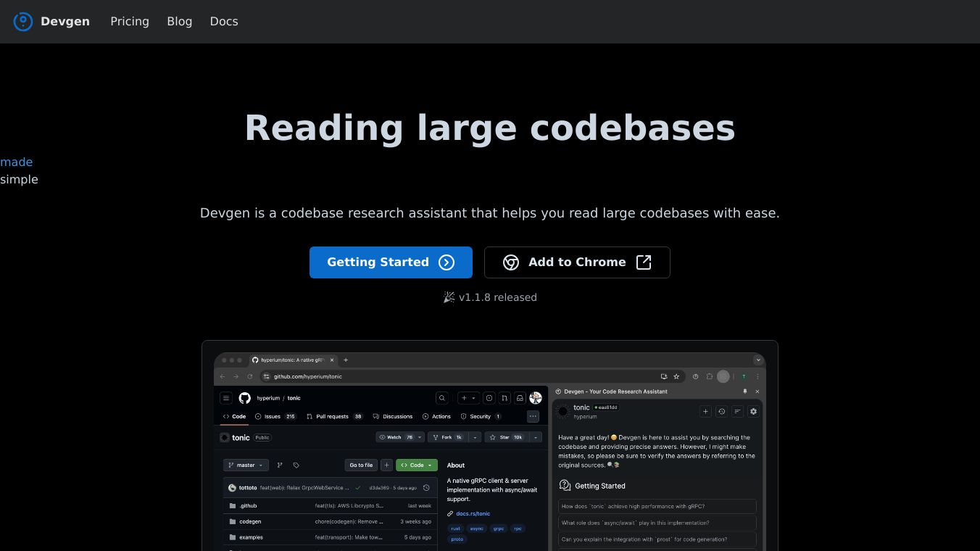Select the Issues tab showing 215

pos(275,417)
